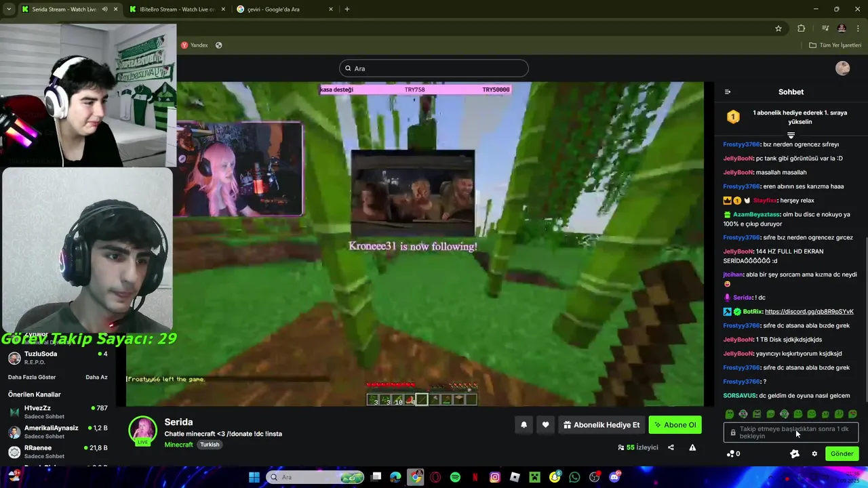Click the Turkish language tag
This screenshot has width=868, height=488.
210,445
